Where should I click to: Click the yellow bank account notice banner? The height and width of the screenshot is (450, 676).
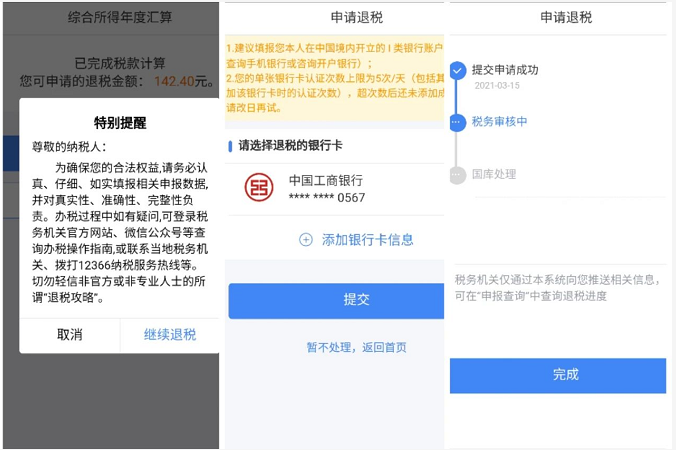pos(335,78)
